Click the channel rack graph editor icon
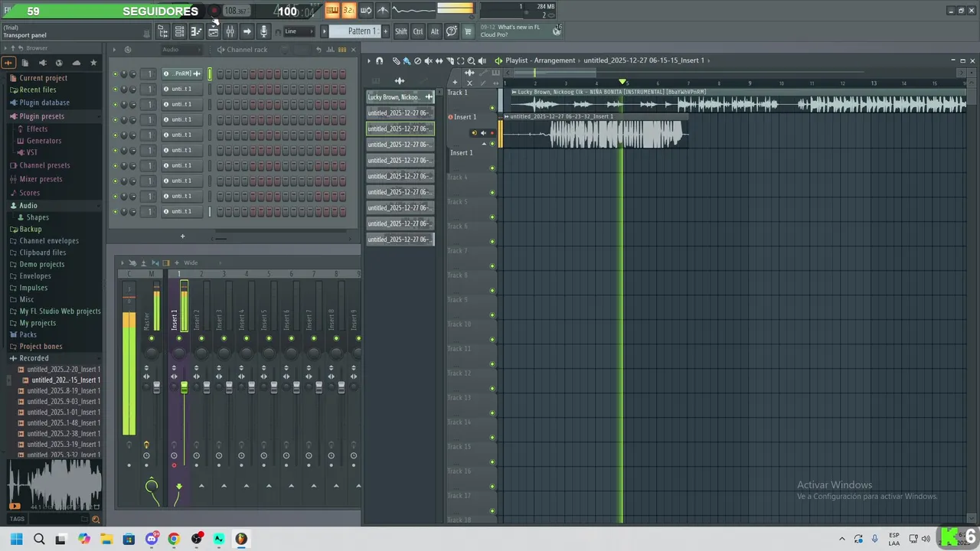 click(x=332, y=50)
